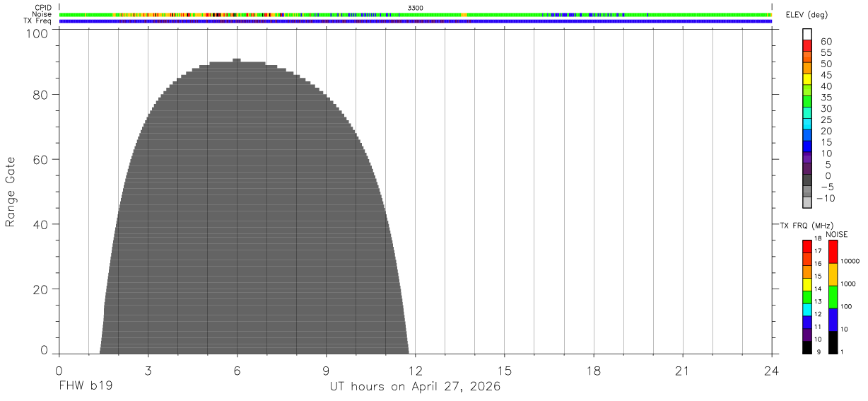This screenshot has width=868, height=401.
Task: Click the Noise row label above the plot
Action: coord(42,14)
